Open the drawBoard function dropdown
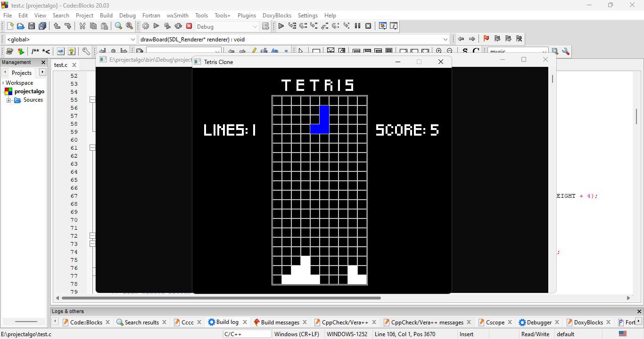Viewport: 644px width, 339px height. [x=445, y=40]
